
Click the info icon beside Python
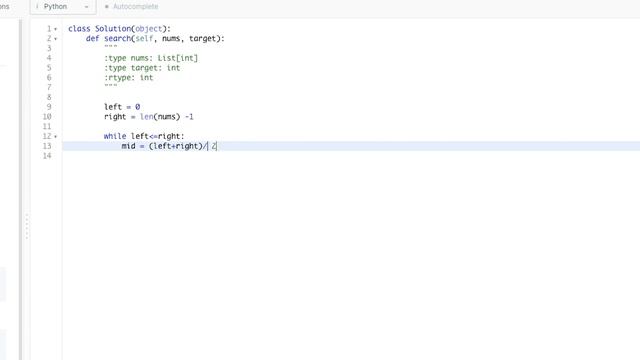point(37,7)
